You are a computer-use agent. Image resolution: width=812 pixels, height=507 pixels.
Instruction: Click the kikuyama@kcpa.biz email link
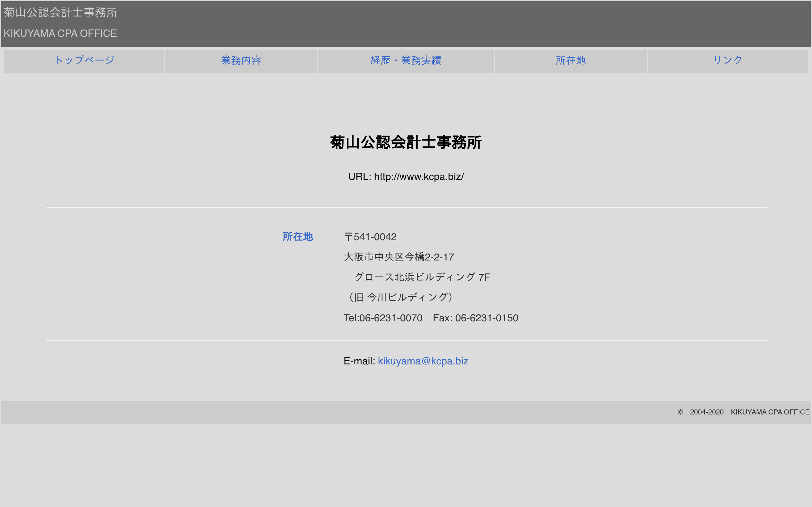click(423, 361)
